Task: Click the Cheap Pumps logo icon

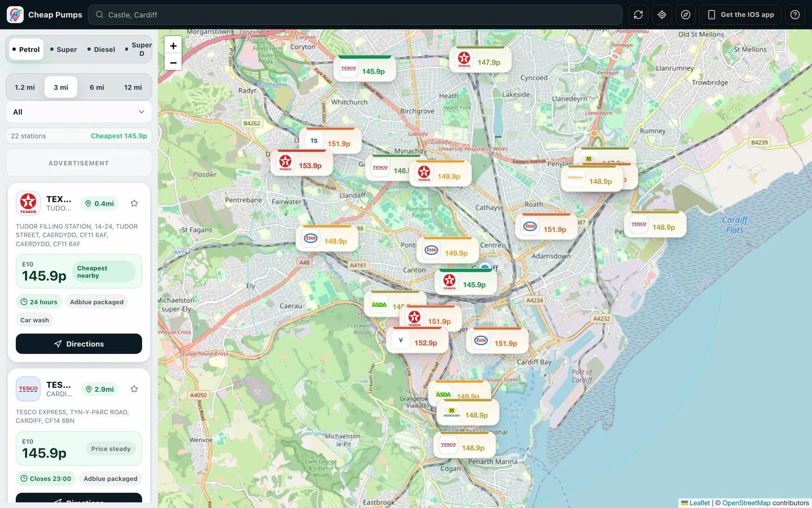Action: (x=15, y=15)
